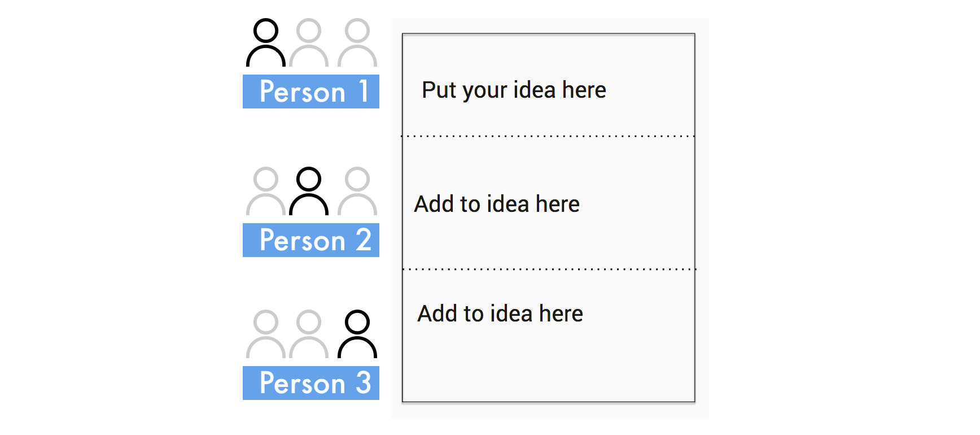980x435 pixels.
Task: Click the black person icon above Person 2
Action: 309,192
